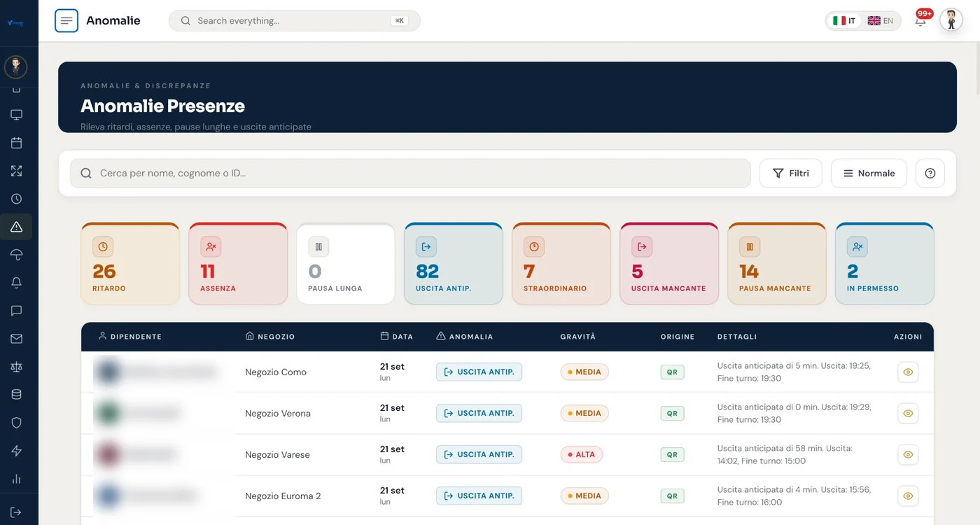Click the Cerca per nome search field
The image size is (980, 525).
pos(410,174)
